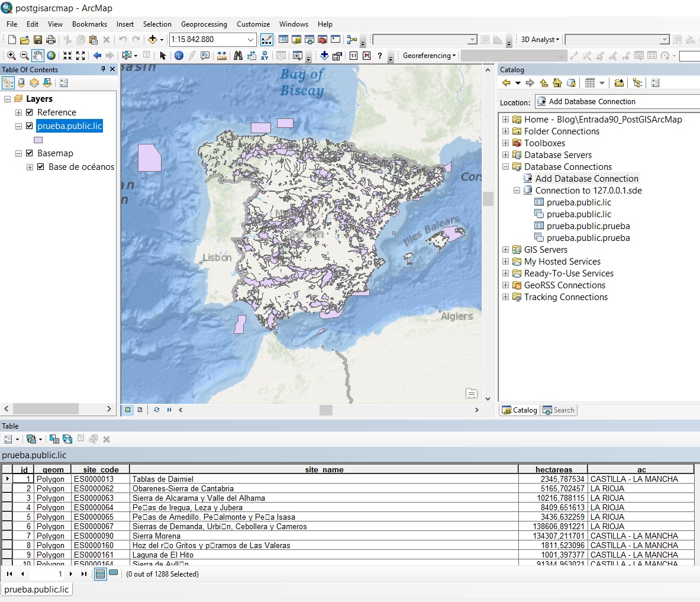
Task: Move to the last record button
Action: tap(84, 574)
